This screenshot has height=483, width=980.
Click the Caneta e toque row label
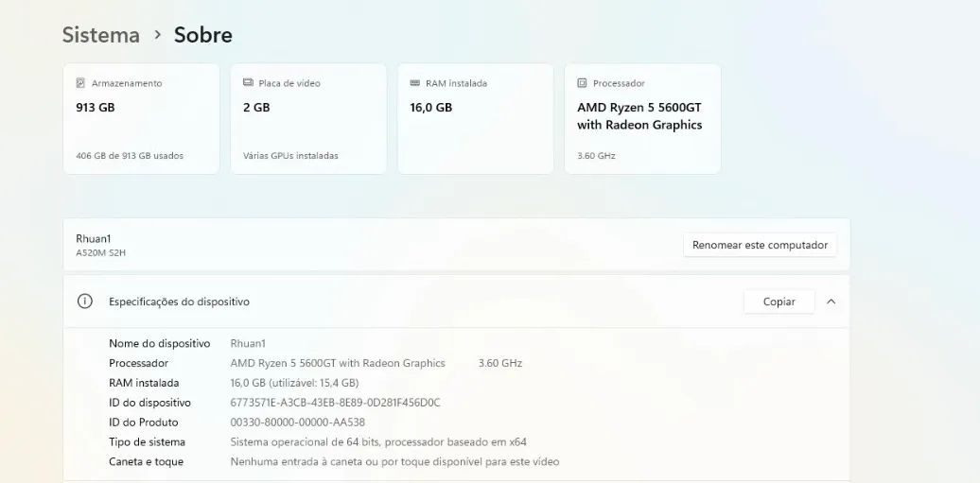(x=146, y=462)
